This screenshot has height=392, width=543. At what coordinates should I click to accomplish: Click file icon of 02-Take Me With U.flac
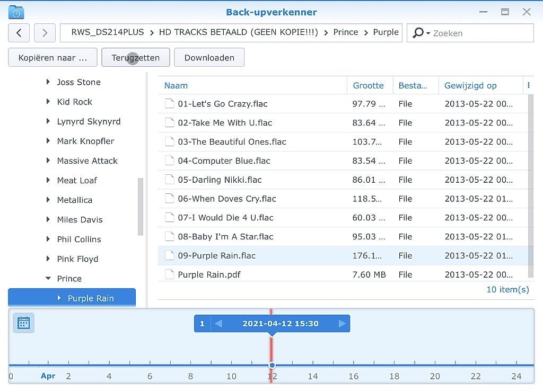coord(169,122)
